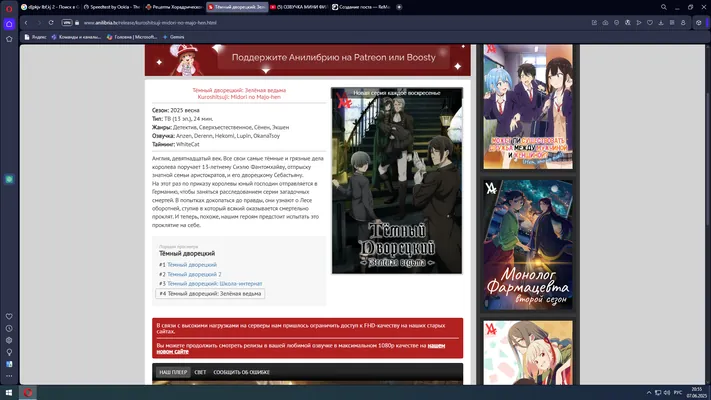Click the heart favorites icon in toolbar
Image resolution: width=711 pixels, height=400 pixels.
coord(650,23)
